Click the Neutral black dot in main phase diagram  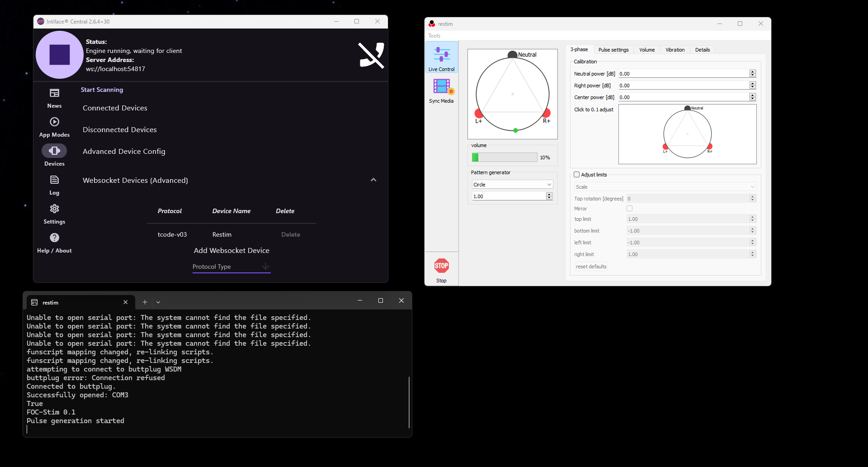512,55
